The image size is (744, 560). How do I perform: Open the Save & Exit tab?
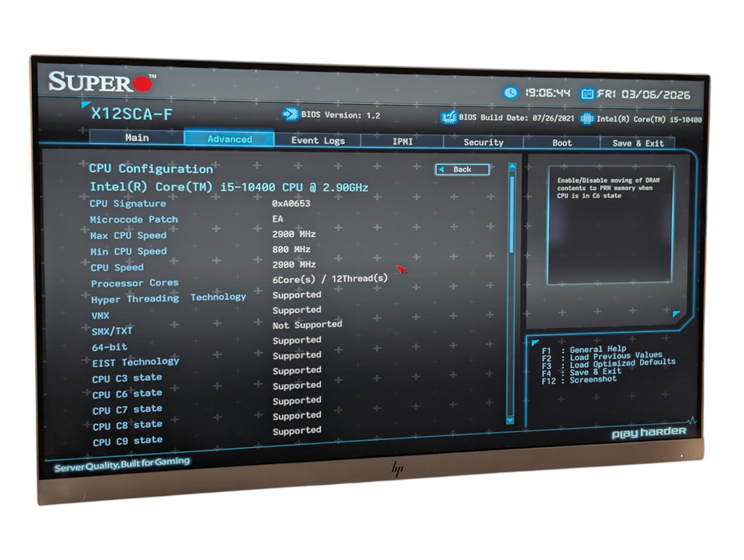pos(638,143)
